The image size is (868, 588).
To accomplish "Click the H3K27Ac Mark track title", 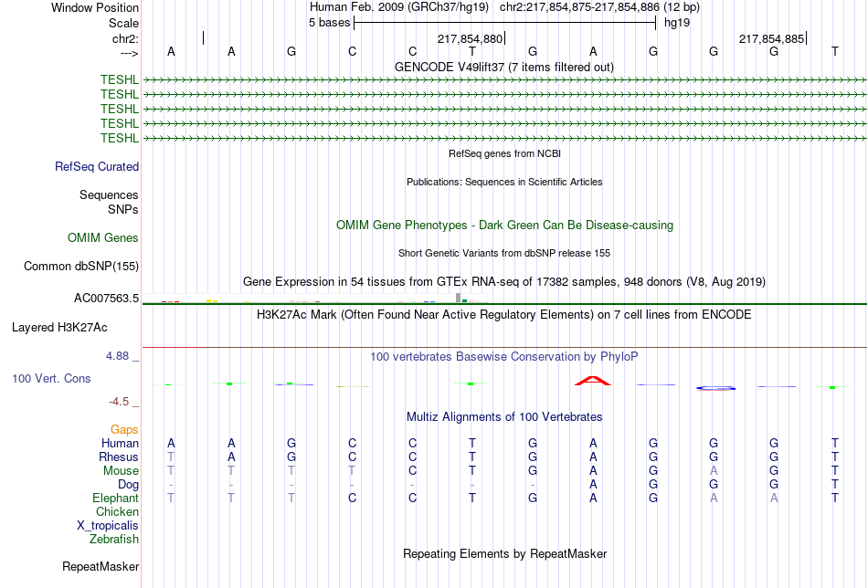I will coord(504,315).
